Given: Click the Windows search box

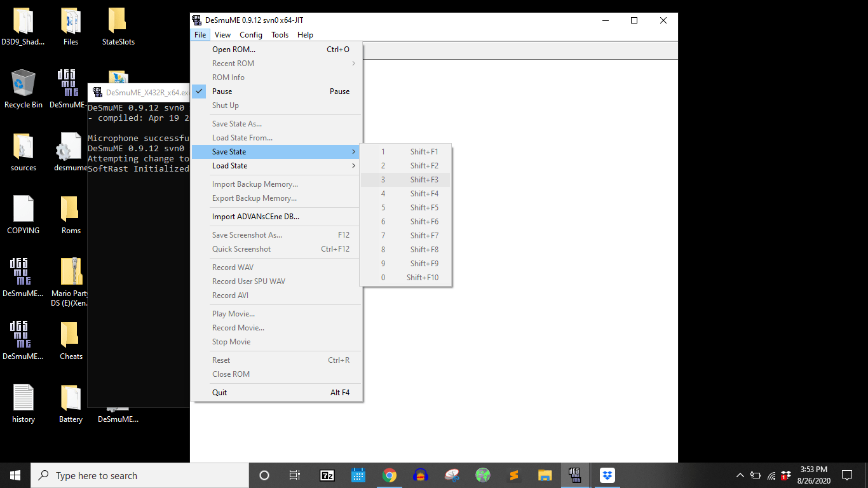Looking at the screenshot, I should (x=140, y=475).
